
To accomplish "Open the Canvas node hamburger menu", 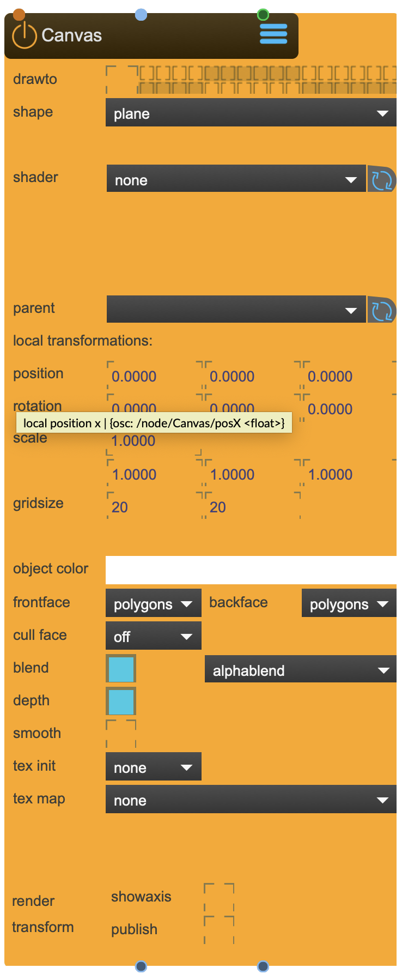I will point(273,34).
